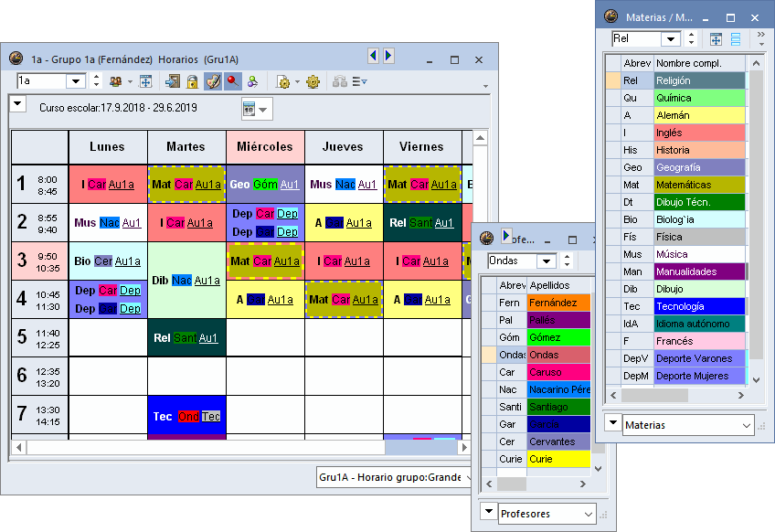Click the blue play arrow in the Profesores title bar
This screenshot has height=532, width=775.
click(505, 235)
